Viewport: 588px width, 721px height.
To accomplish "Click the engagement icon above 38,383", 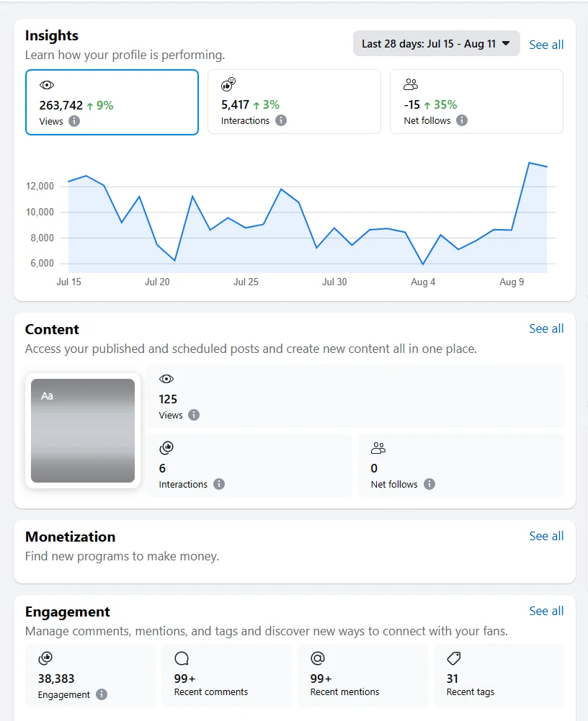I will (45, 658).
